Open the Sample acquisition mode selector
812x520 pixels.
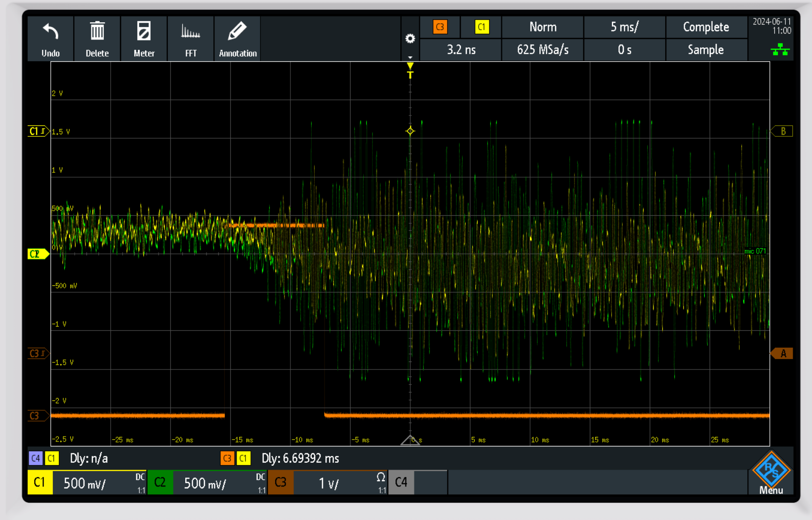point(705,50)
